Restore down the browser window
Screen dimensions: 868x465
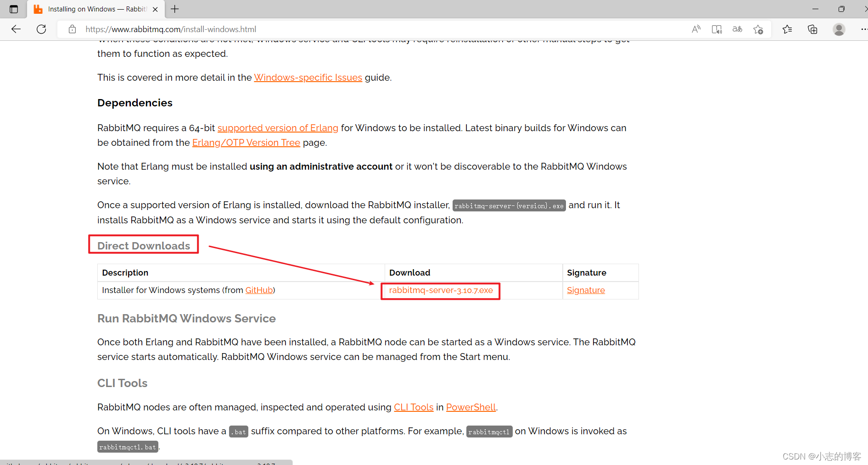(841, 9)
